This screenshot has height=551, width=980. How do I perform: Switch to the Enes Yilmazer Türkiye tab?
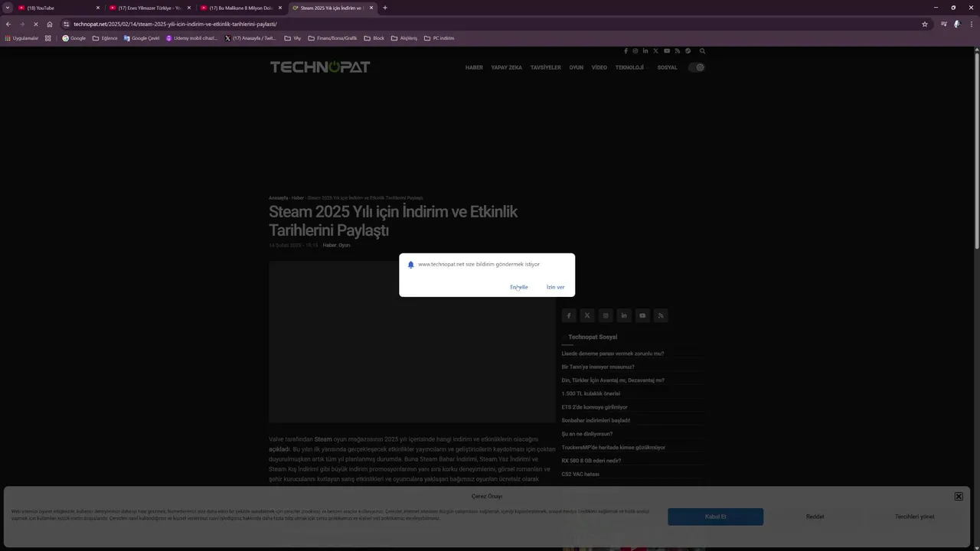[x=149, y=8]
